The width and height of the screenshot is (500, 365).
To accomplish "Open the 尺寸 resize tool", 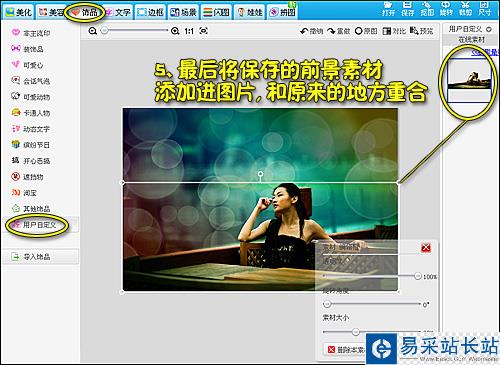I will (x=485, y=9).
